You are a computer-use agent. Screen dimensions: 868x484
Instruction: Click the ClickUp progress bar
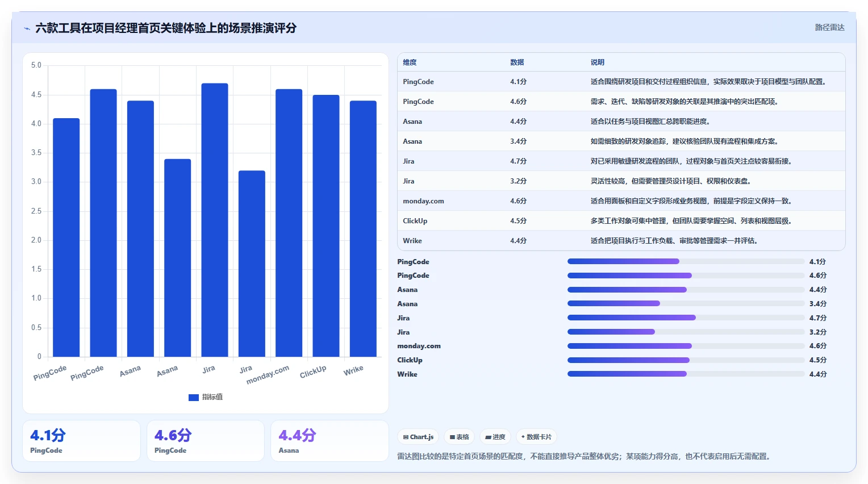click(x=686, y=360)
